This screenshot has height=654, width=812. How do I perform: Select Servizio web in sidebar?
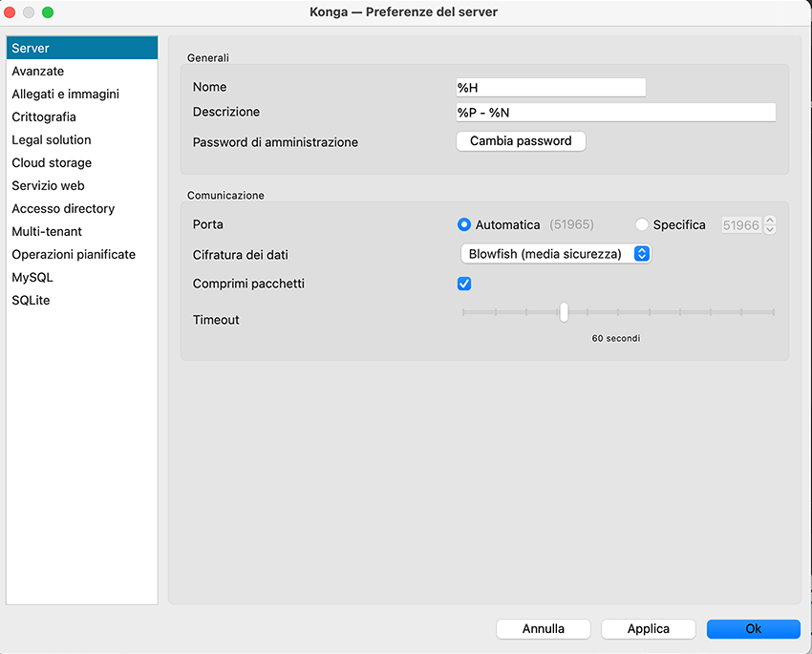click(x=48, y=185)
